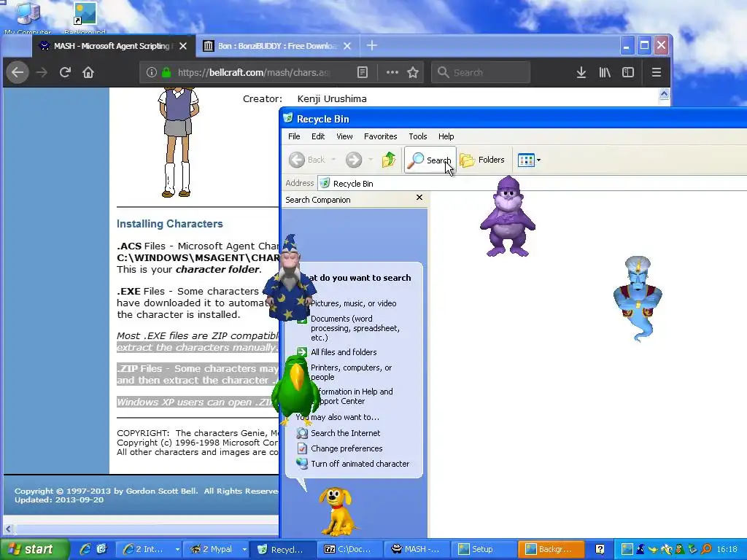Switch to the Background taskbar button
747x560 pixels.
(551, 549)
